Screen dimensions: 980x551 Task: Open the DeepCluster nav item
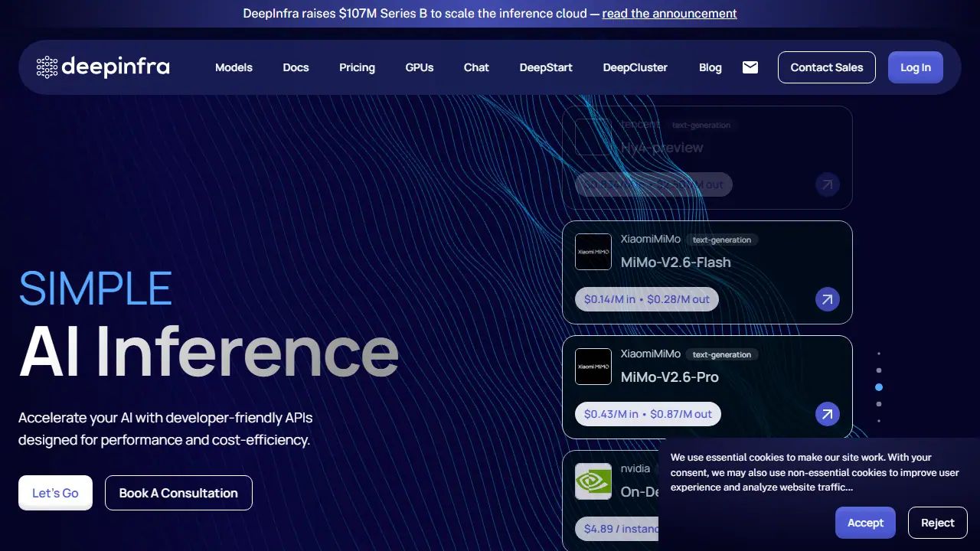[x=635, y=67]
